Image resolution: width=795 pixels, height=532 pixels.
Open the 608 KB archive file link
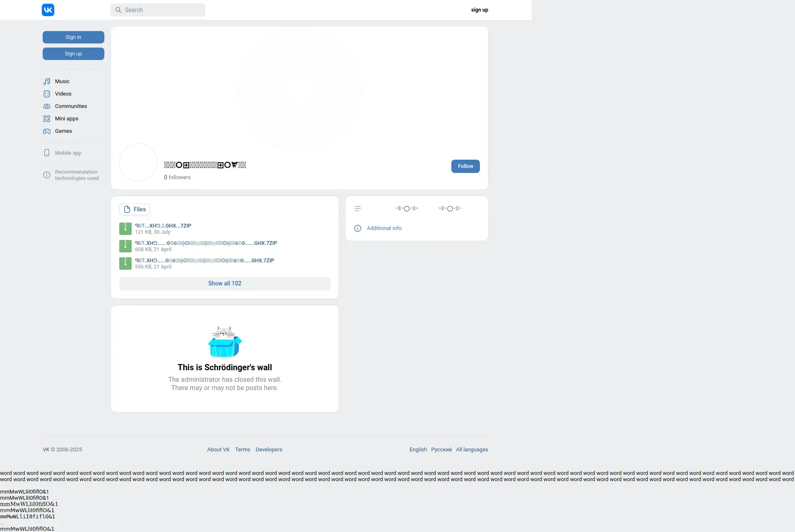point(206,243)
